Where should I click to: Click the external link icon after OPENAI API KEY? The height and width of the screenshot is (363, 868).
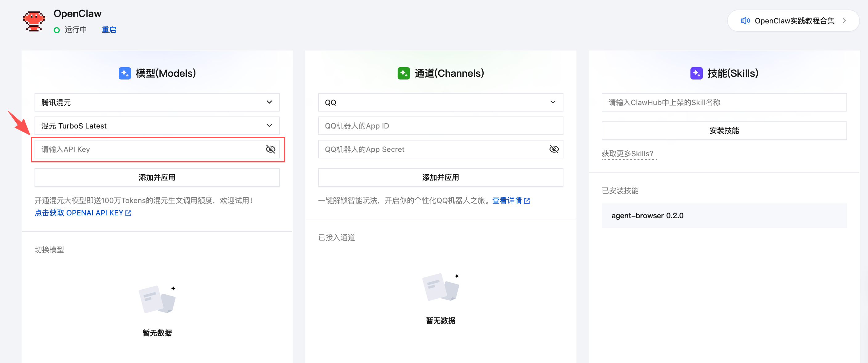pyautogui.click(x=128, y=213)
